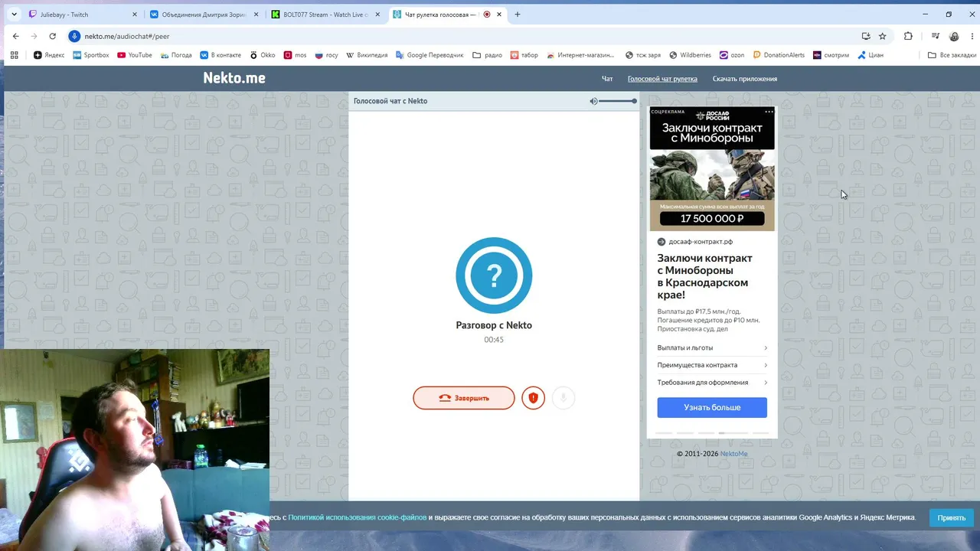Open the госу bookmark

[x=326, y=55]
